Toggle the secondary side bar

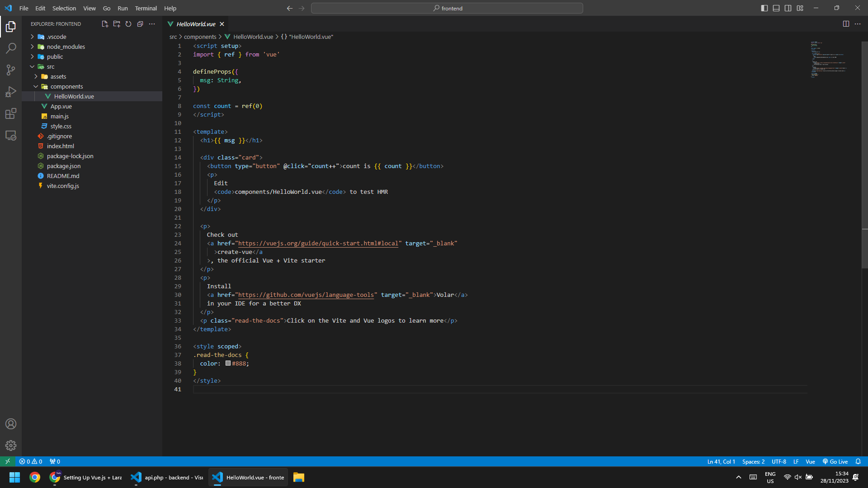(788, 8)
